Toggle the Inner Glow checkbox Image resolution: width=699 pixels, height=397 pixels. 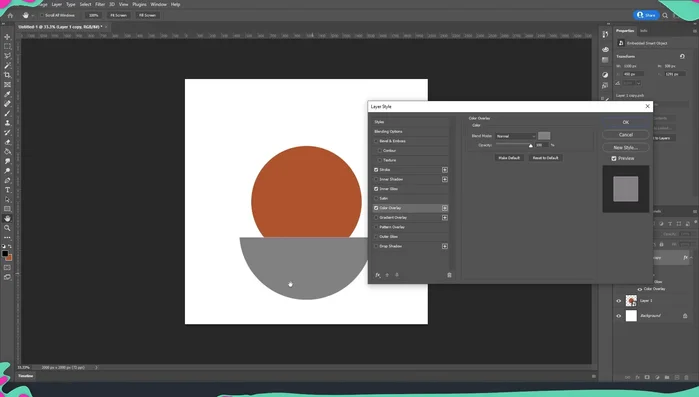[376, 189]
